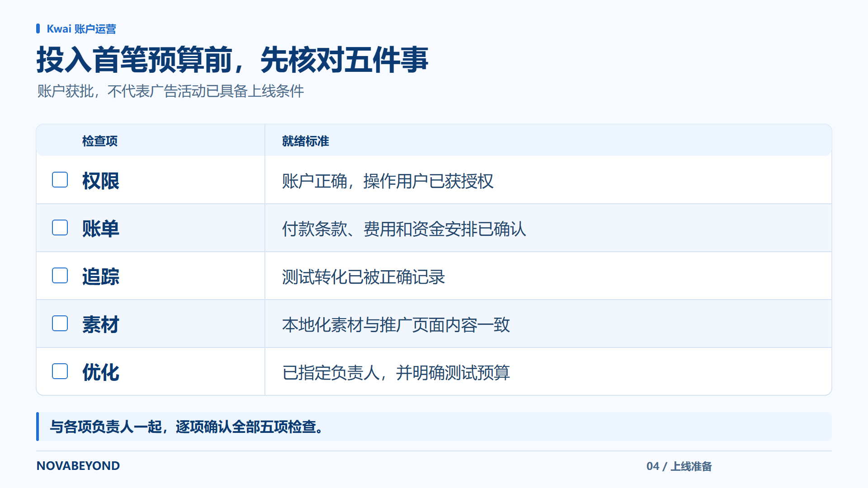Click the Kwai 账户运营 section tag
Image resolution: width=868 pixels, height=488 pixels.
click(81, 29)
